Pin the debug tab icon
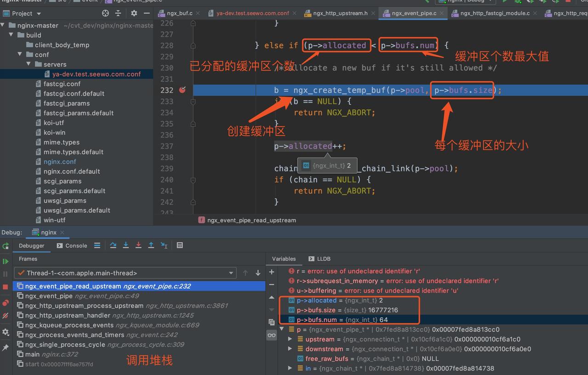This screenshot has width=588, height=375. click(x=6, y=348)
